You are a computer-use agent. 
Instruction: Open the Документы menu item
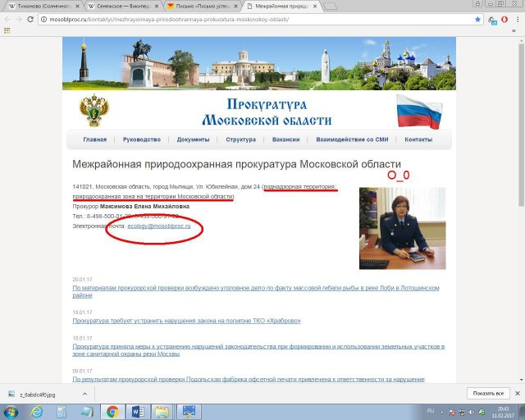click(194, 139)
